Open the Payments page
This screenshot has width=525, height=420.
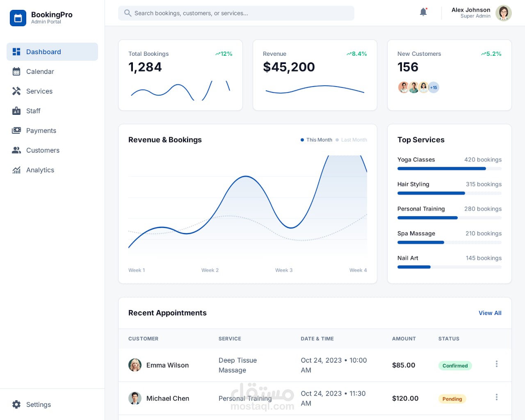[x=52, y=130]
